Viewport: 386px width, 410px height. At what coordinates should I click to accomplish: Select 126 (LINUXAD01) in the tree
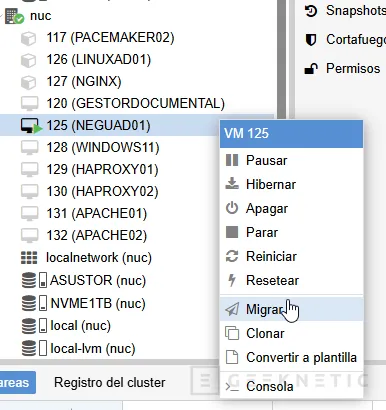tap(99, 60)
